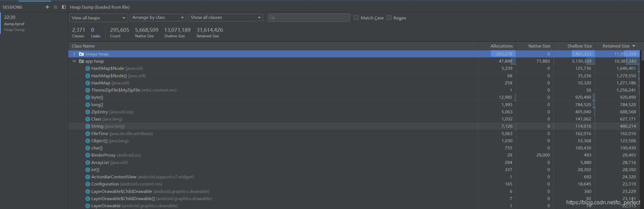Click the app heap native size 71,883

(543, 61)
